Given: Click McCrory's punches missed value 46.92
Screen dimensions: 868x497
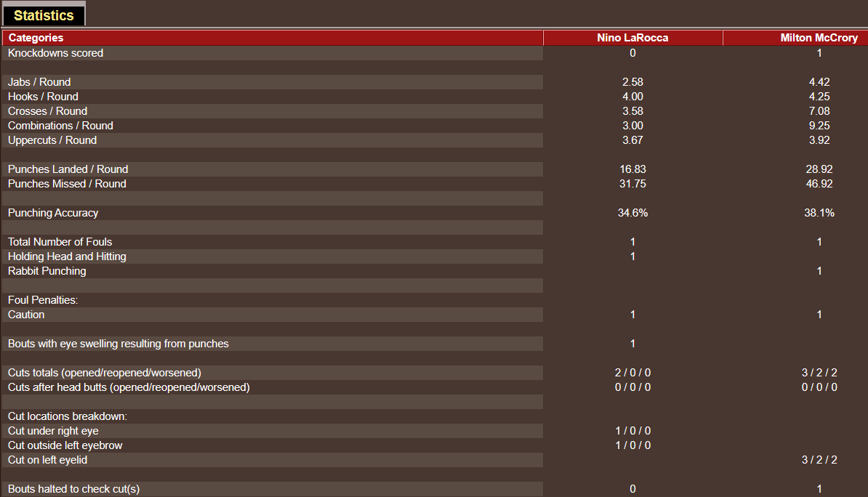Looking at the screenshot, I should tap(819, 184).
